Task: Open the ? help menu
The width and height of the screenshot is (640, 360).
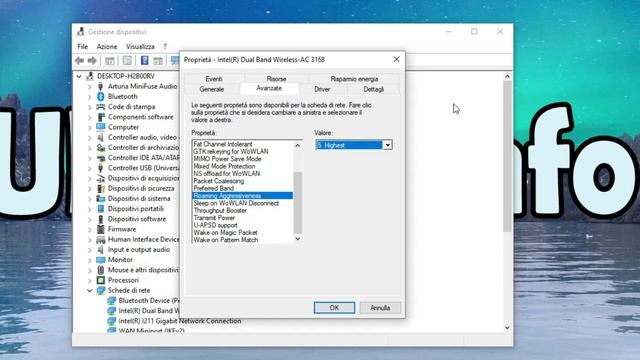Action: click(x=165, y=47)
